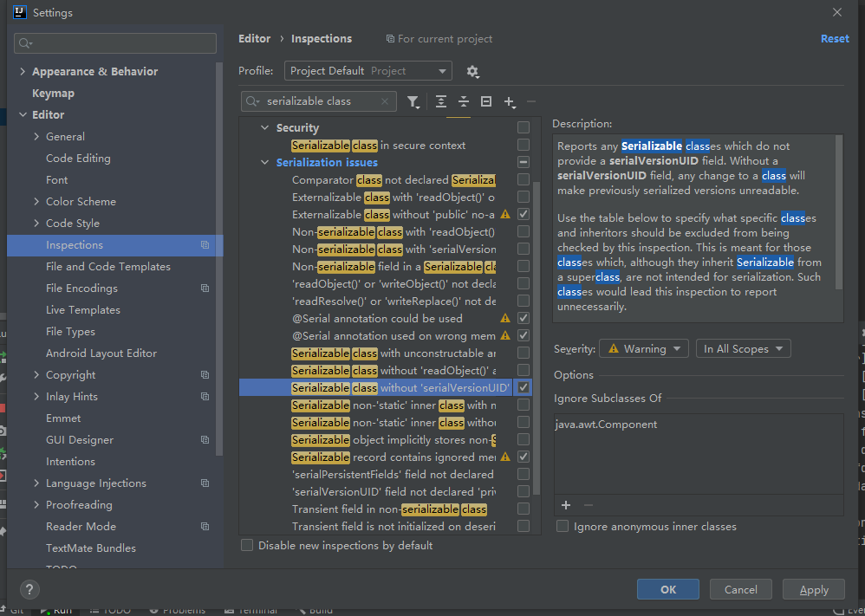Expand Appearance & Behavior settings section
The width and height of the screenshot is (865, 616).
coord(23,72)
